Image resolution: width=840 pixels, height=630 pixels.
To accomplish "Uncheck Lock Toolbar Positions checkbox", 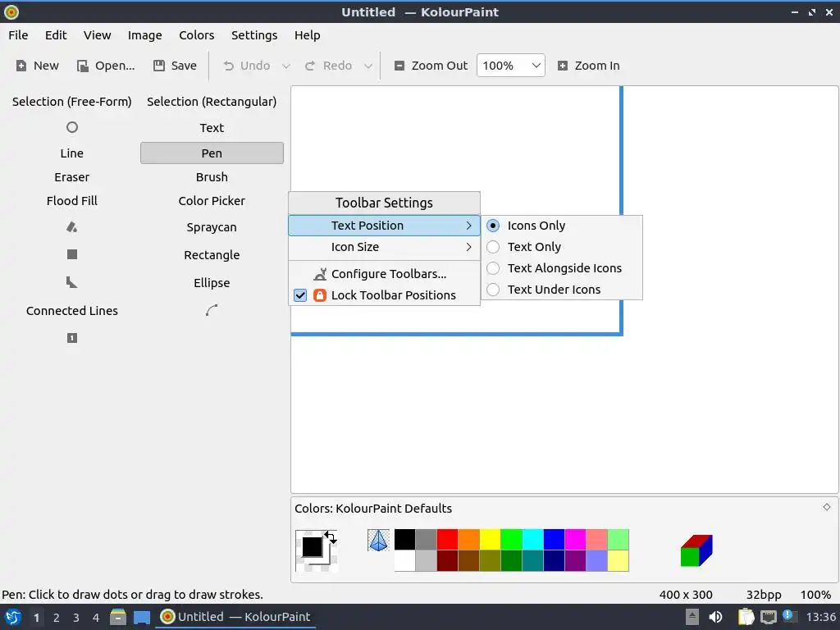I will (300, 295).
